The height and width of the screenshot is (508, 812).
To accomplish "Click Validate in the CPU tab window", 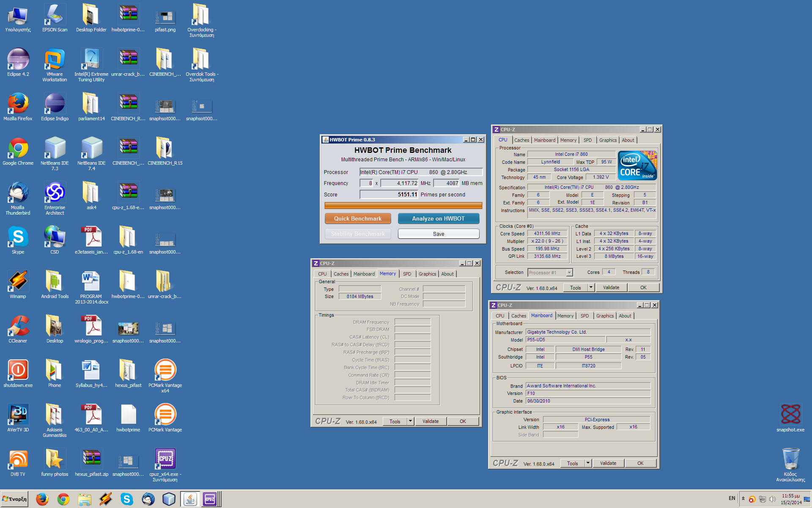I will tap(611, 287).
